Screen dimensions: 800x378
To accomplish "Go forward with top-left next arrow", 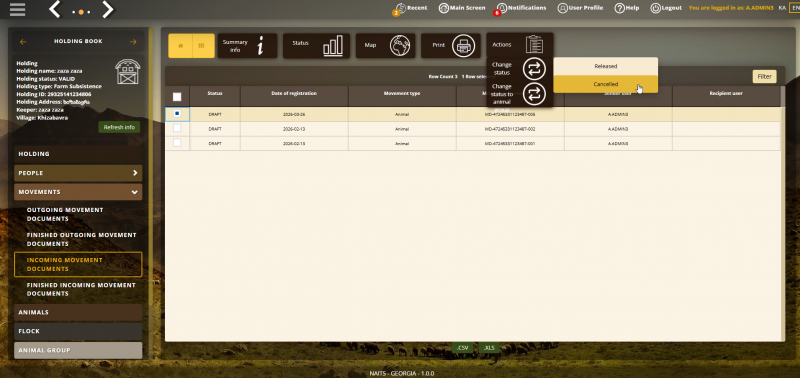I will pos(108,9).
